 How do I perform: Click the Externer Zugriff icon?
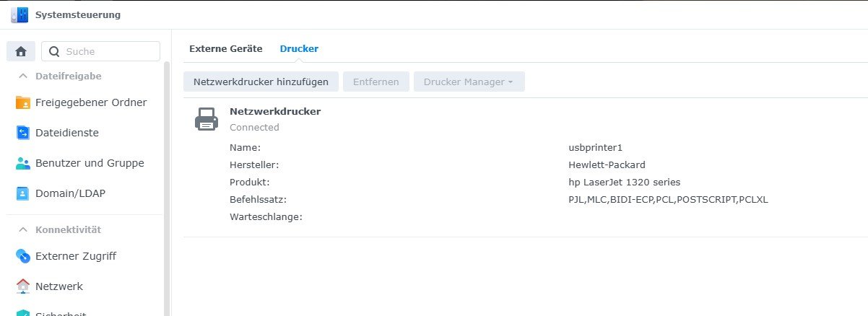[x=23, y=256]
